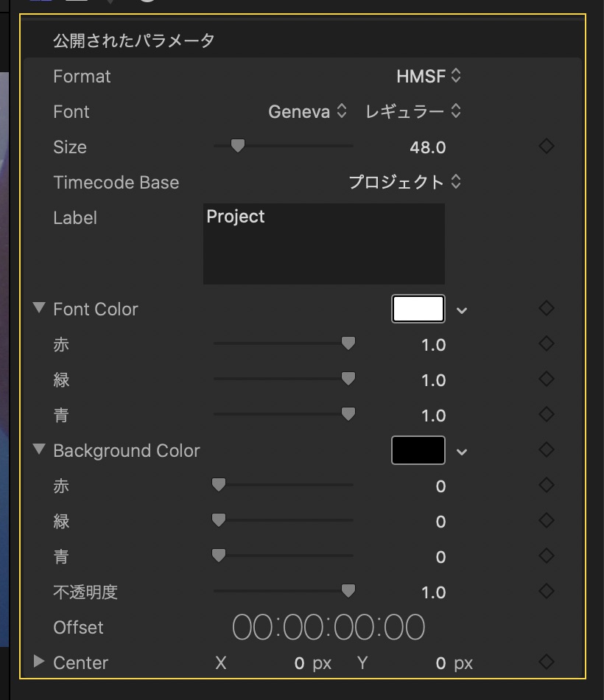Click the black Background Color swatch

pos(418,450)
